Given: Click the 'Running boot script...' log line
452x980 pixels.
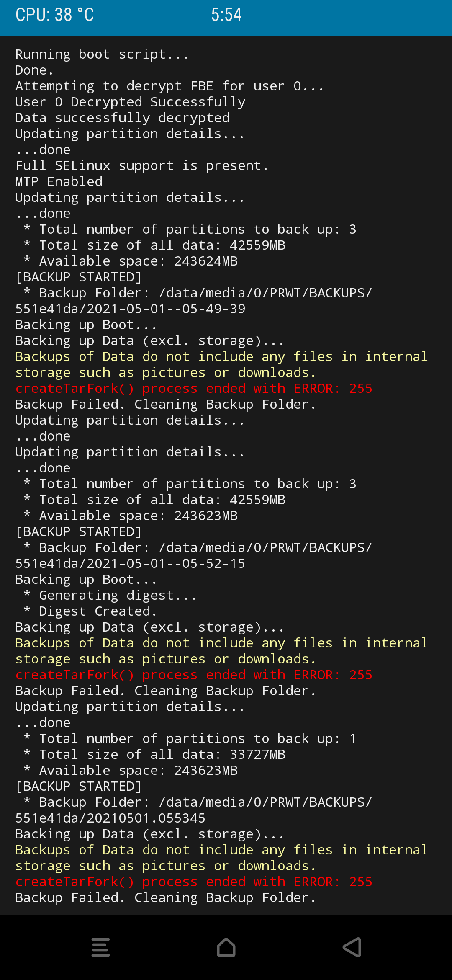Looking at the screenshot, I should pos(102,54).
